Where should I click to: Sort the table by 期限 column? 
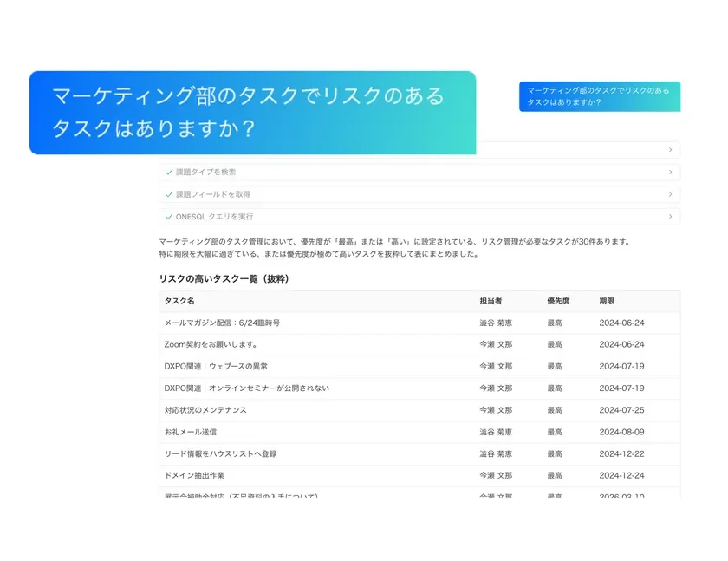point(607,300)
